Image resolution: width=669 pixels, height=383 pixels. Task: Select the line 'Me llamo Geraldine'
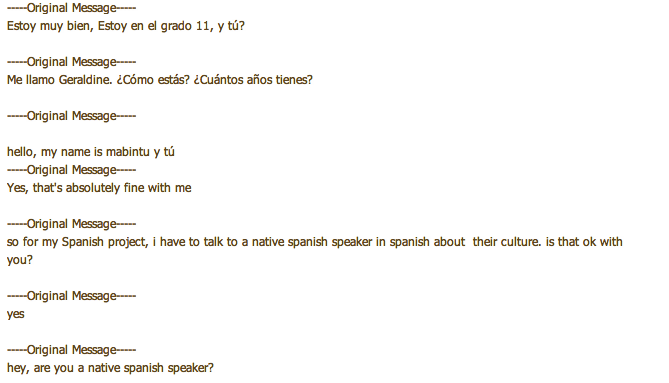pyautogui.click(x=59, y=80)
